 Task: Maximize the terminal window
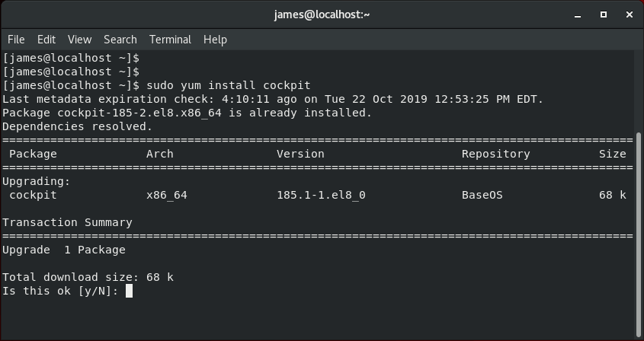coord(604,14)
